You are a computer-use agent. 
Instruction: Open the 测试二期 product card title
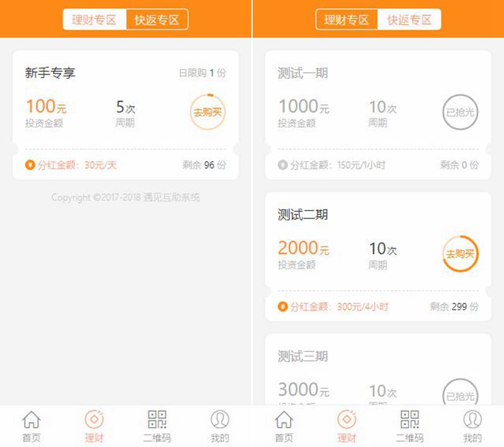click(x=303, y=215)
